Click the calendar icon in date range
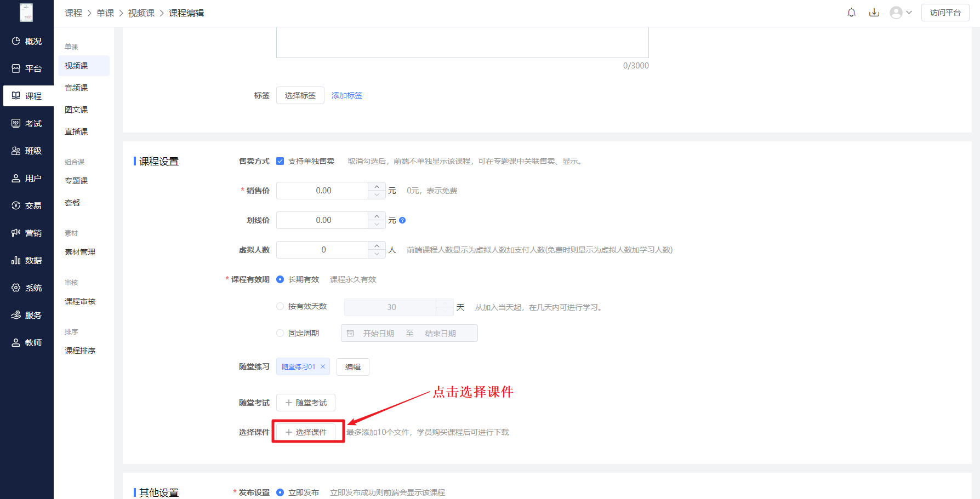The height and width of the screenshot is (499, 980). (350, 333)
